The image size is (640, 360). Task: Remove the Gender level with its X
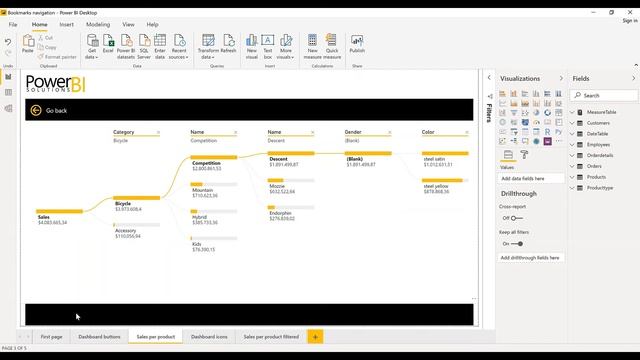pyautogui.click(x=390, y=132)
